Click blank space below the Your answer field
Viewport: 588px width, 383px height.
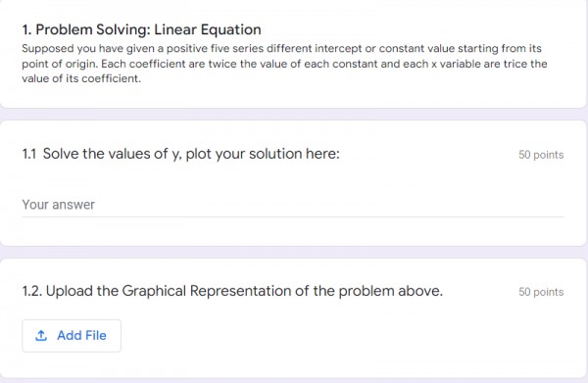click(x=293, y=231)
